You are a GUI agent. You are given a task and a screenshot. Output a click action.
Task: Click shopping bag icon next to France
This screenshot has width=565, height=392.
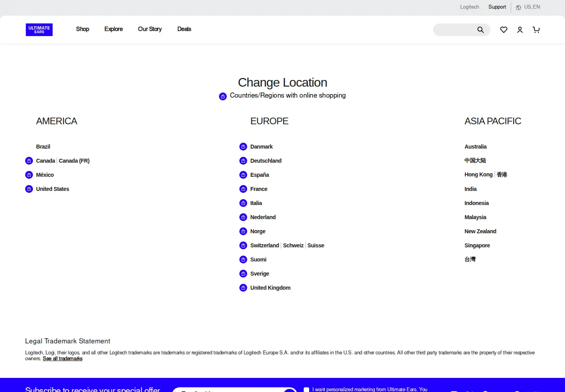[x=243, y=189]
